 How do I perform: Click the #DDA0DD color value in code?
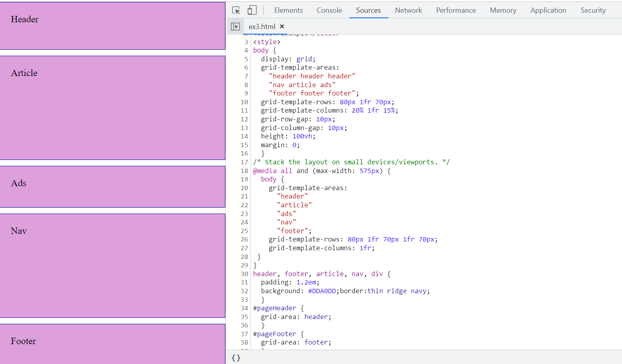322,291
